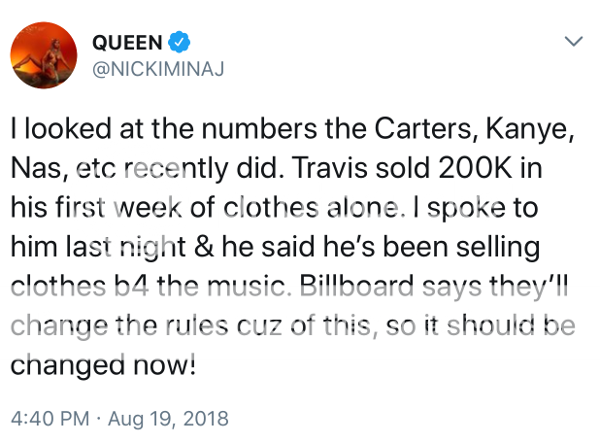The image size is (600, 443).
Task: Select the Aug 19, 2018 date
Action: point(168,416)
